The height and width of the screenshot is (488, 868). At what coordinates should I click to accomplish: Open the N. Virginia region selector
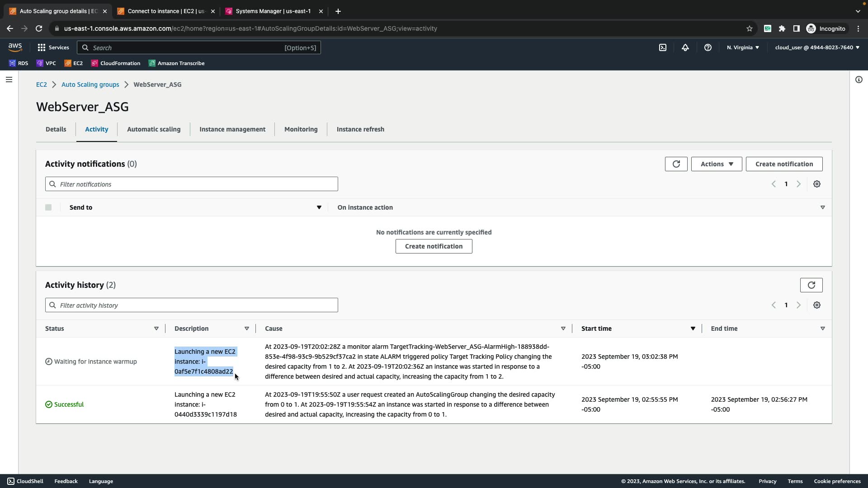743,47
